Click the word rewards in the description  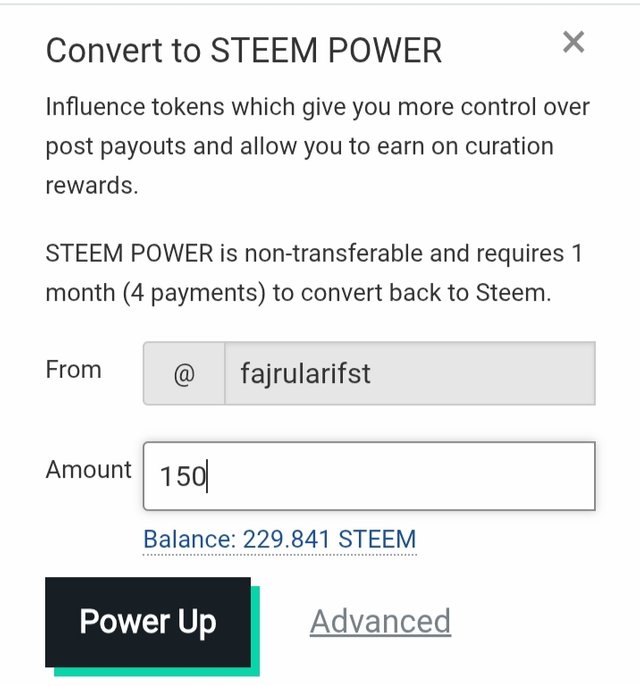pyautogui.click(x=92, y=186)
